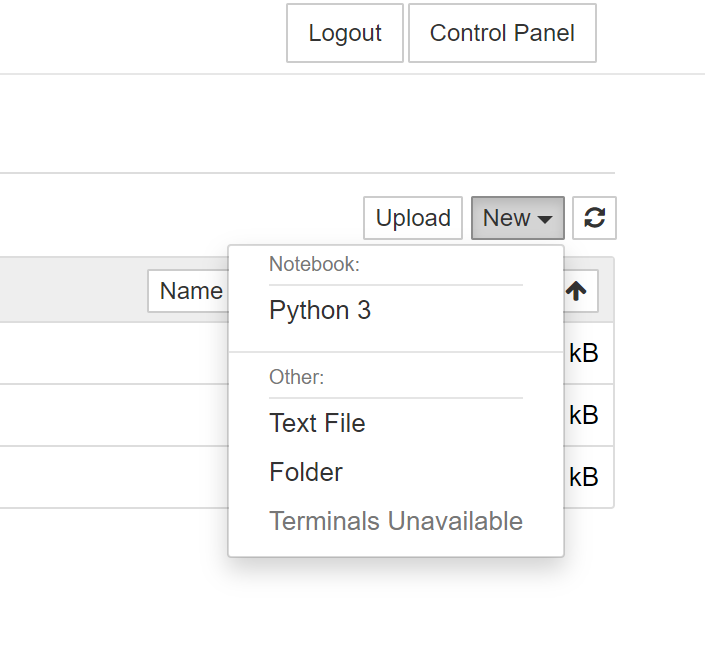Viewport: 705px width, 658px height.
Task: Click the Other: section header
Action: coord(296,377)
